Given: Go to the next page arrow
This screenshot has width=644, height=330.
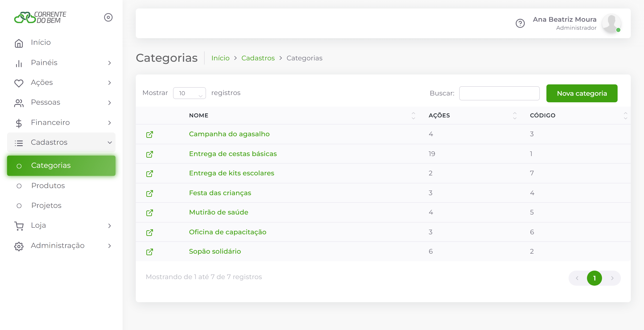Looking at the screenshot, I should 612,278.
